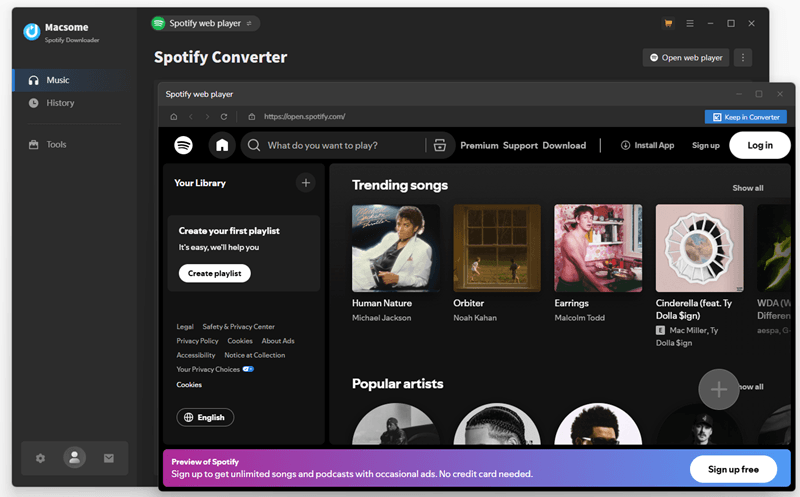Minimize the Spotify web player window
800x497 pixels.
(738, 94)
